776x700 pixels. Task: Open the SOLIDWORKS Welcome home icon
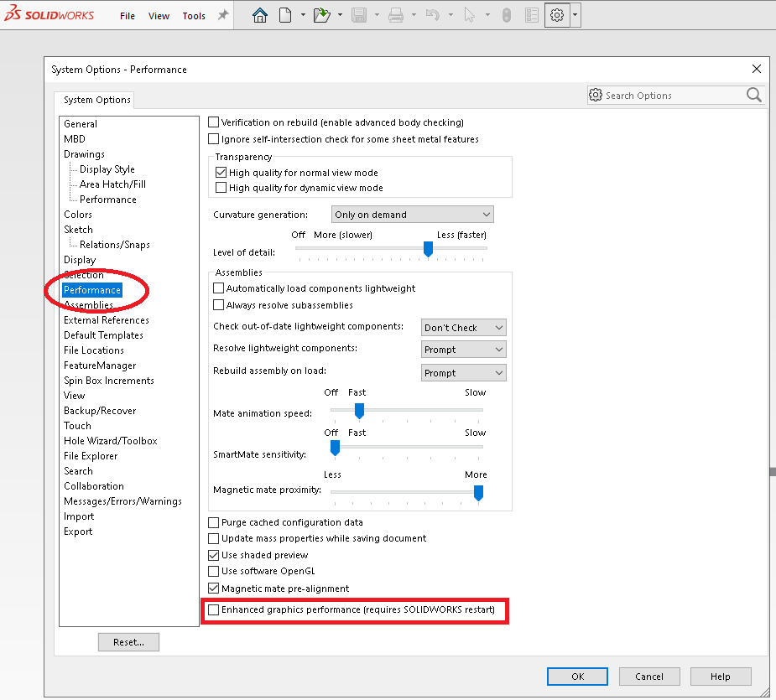tap(260, 14)
